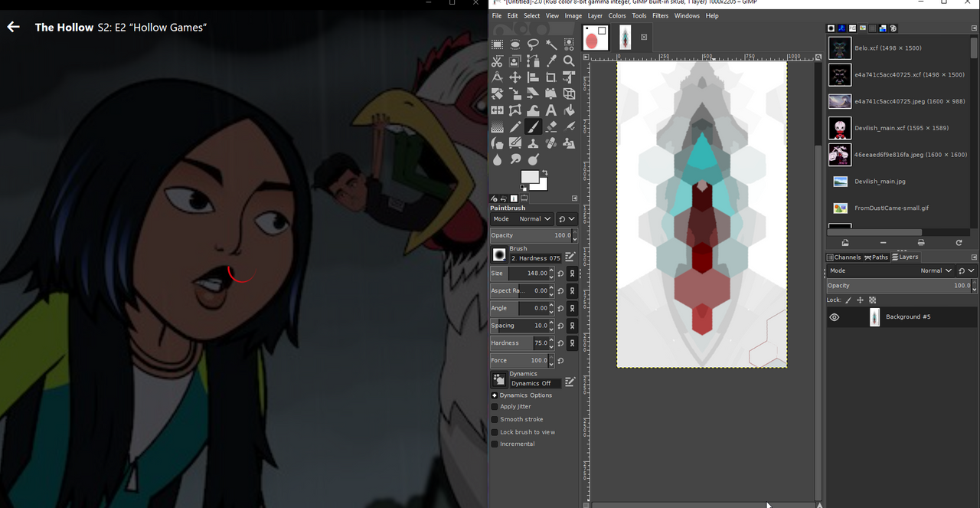Toggle lock pixels brush icon in Layers
This screenshot has width=980, height=508.
848,300
